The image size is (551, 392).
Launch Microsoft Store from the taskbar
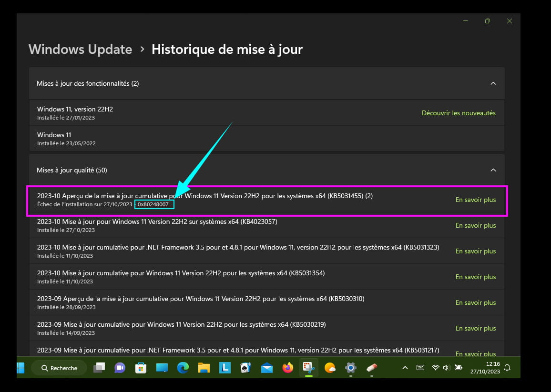point(141,368)
